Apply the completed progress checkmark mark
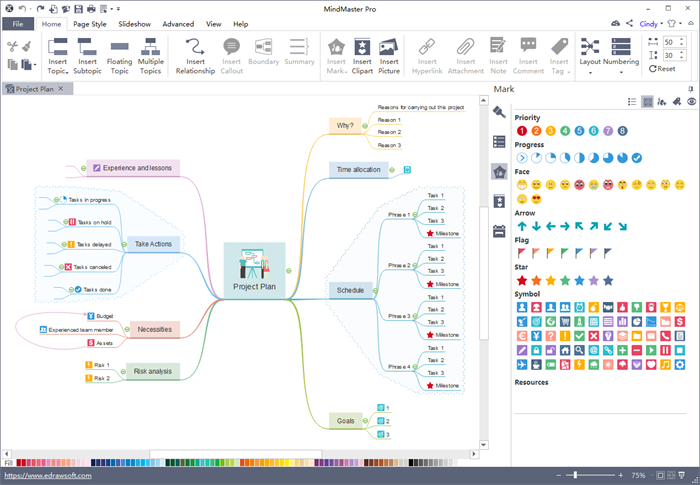 point(636,158)
